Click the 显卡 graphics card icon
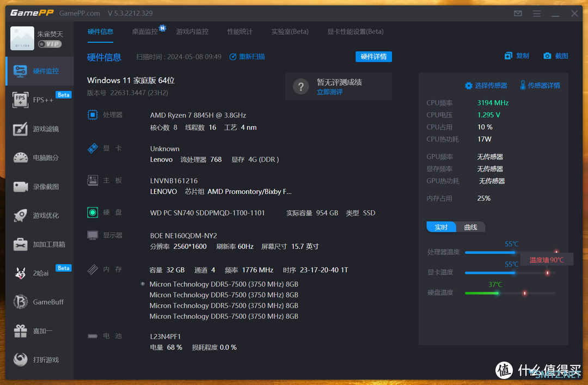This screenshot has width=588, height=385. pos(93,148)
